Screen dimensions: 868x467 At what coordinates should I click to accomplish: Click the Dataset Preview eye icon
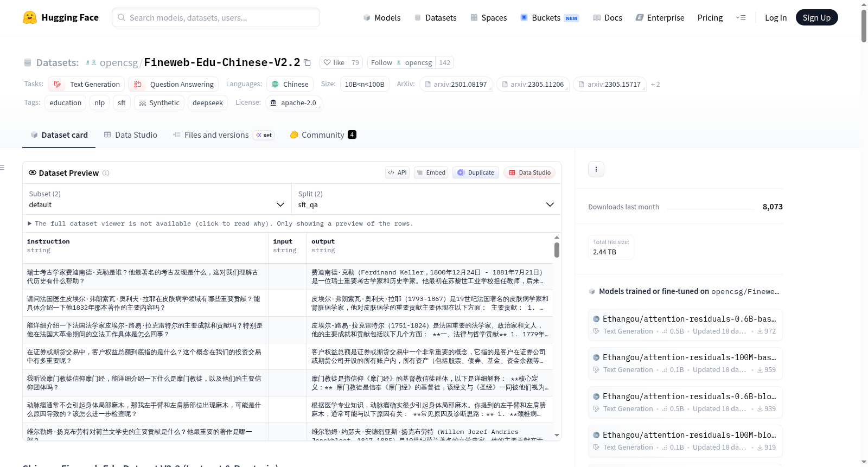point(33,173)
